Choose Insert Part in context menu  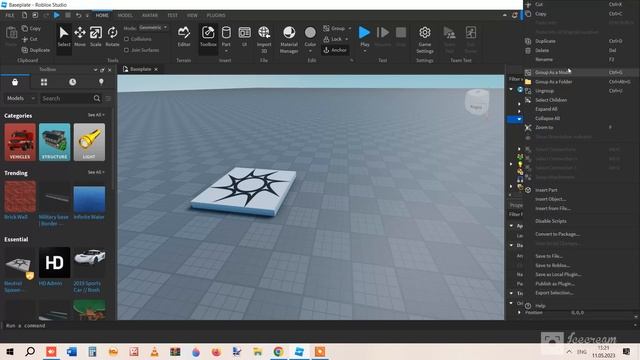click(x=581, y=190)
